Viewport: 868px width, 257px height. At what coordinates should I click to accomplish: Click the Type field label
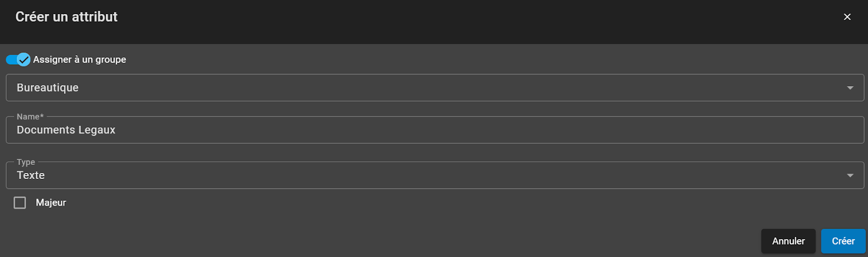point(25,162)
